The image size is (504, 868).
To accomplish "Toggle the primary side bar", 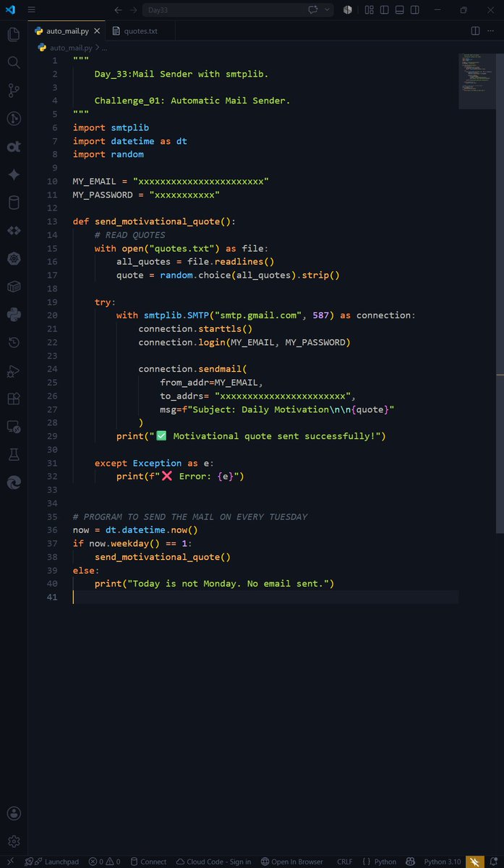I will [x=384, y=10].
